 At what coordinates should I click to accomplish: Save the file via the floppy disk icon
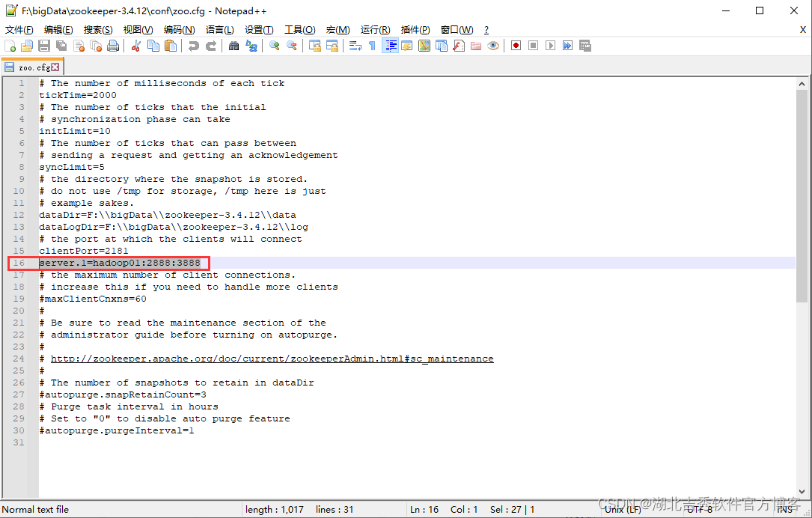pyautogui.click(x=44, y=46)
